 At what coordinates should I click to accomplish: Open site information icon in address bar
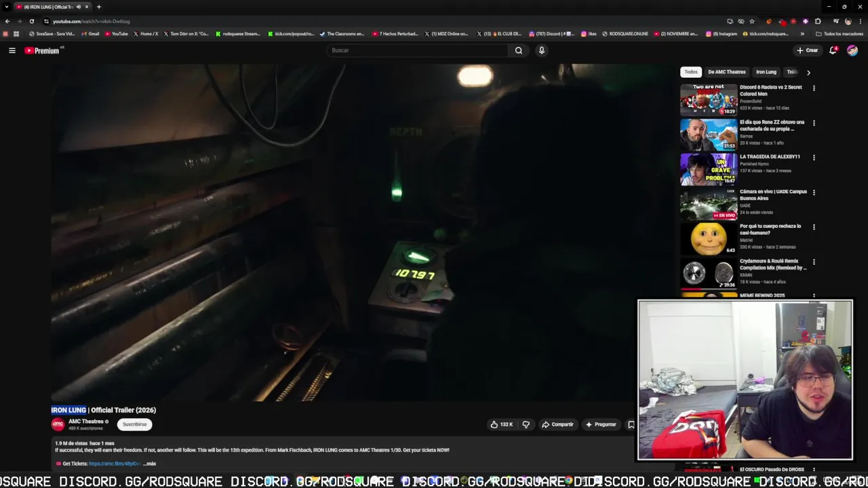46,21
